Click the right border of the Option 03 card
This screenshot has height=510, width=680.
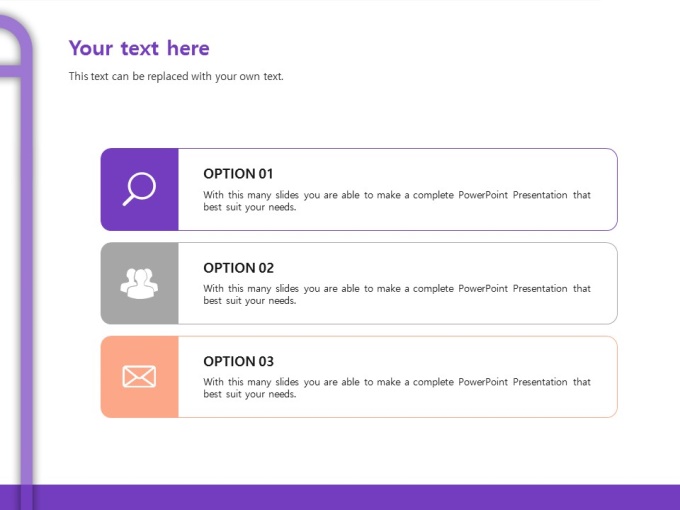coord(617,377)
